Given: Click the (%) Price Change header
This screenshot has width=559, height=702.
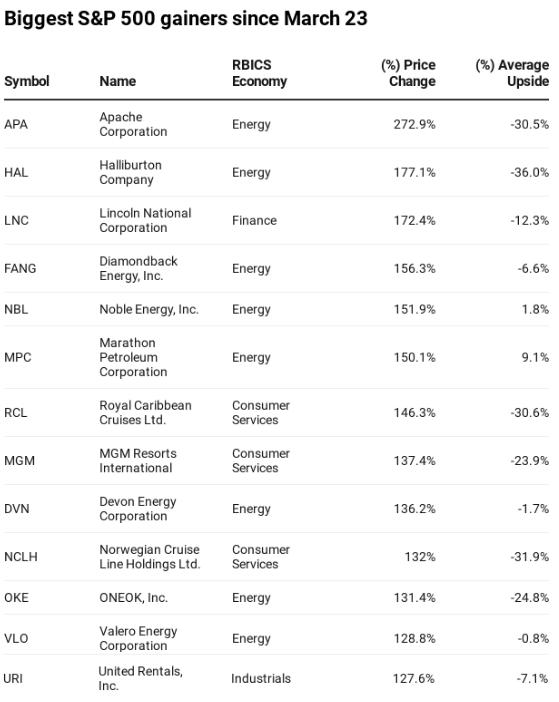Looking at the screenshot, I should tap(408, 73).
